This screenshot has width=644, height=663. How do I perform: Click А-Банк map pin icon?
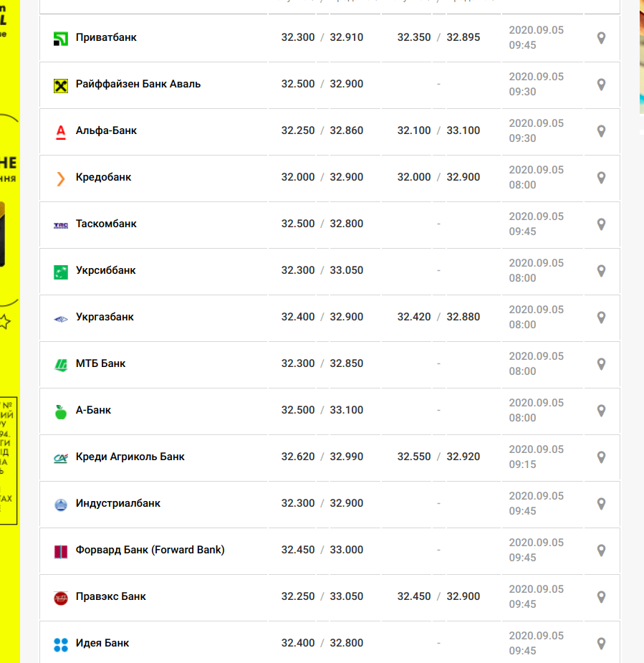(x=601, y=411)
